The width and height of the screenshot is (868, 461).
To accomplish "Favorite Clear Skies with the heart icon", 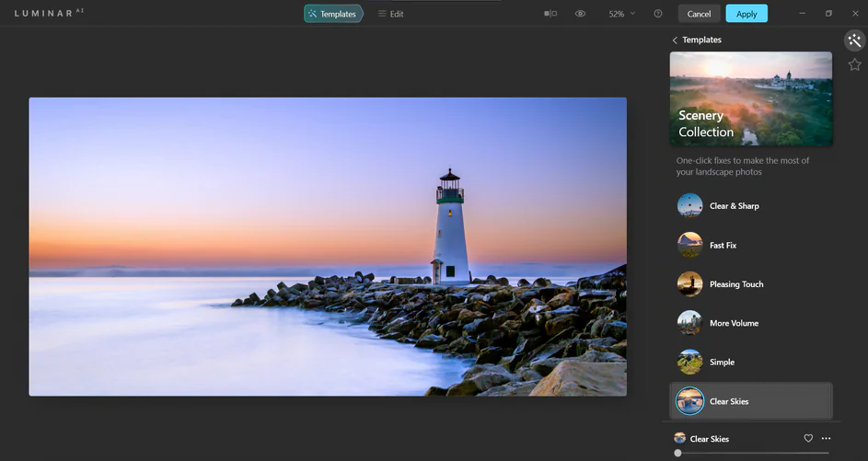I will coord(808,439).
